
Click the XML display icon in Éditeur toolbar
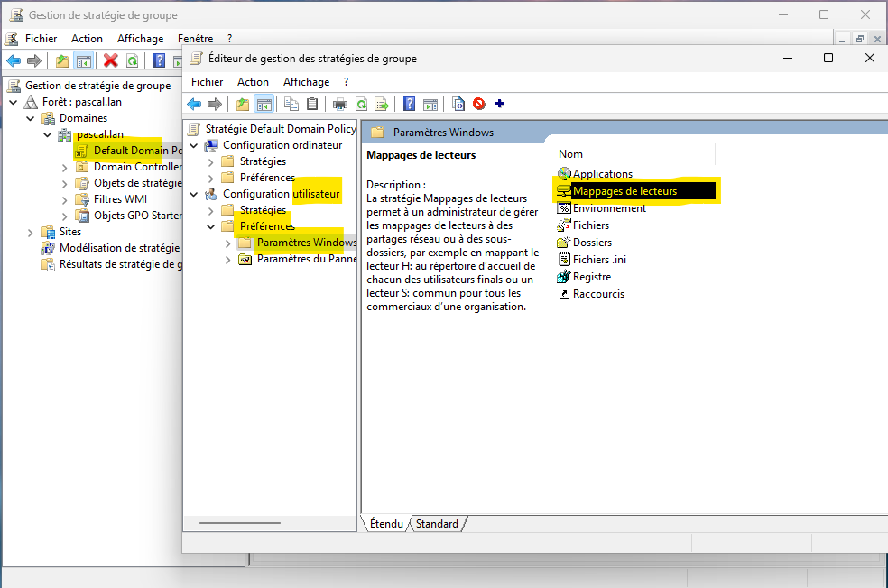tap(458, 104)
